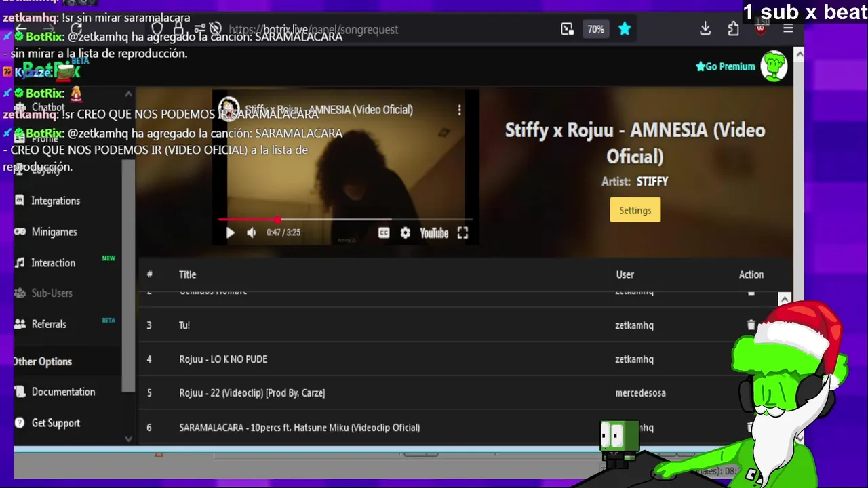Image resolution: width=868 pixels, height=488 pixels.
Task: Click the Referrals people icon
Action: tap(20, 324)
